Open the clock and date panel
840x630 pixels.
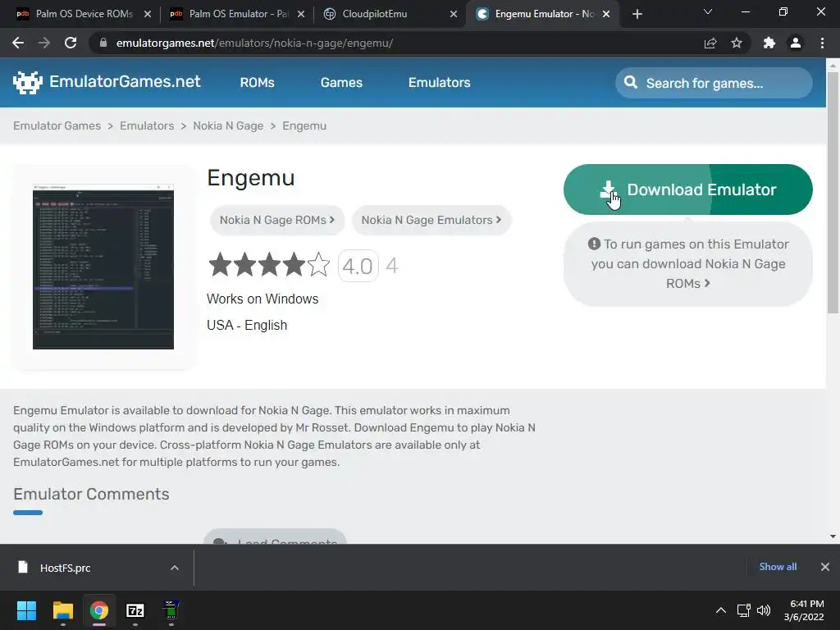tap(804, 610)
